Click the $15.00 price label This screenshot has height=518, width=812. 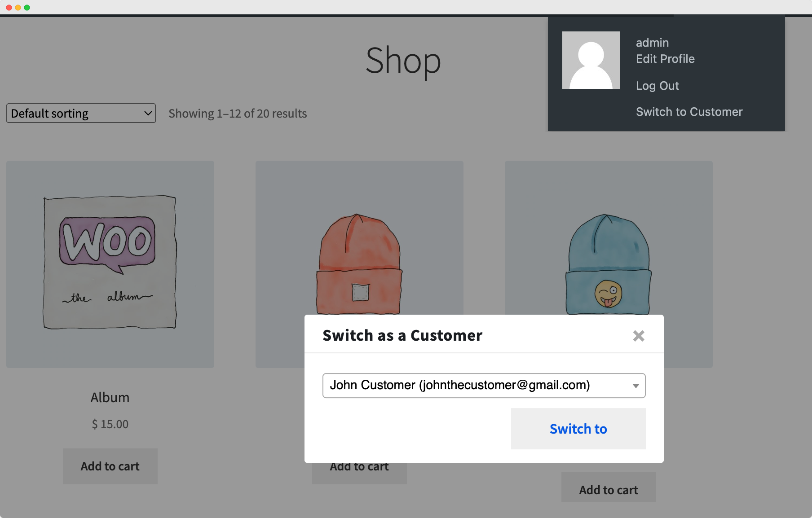click(110, 424)
